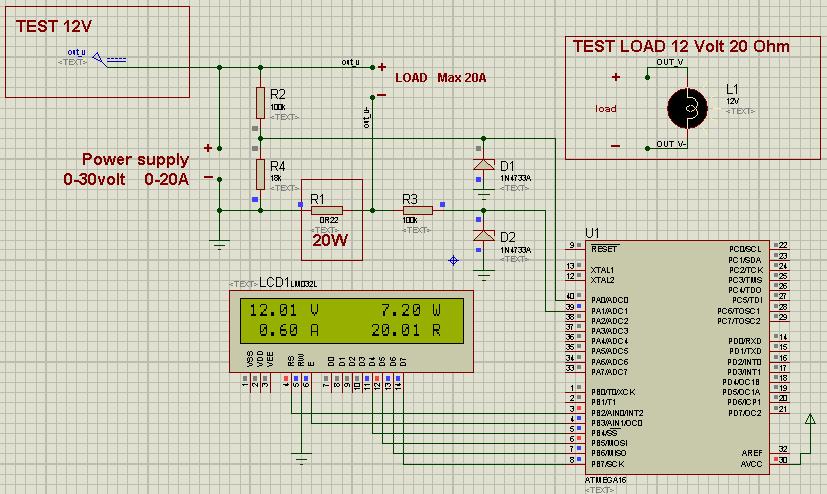This screenshot has height=494, width=827.
Task: Select resistor R2 100k symbol
Action: tap(260, 100)
